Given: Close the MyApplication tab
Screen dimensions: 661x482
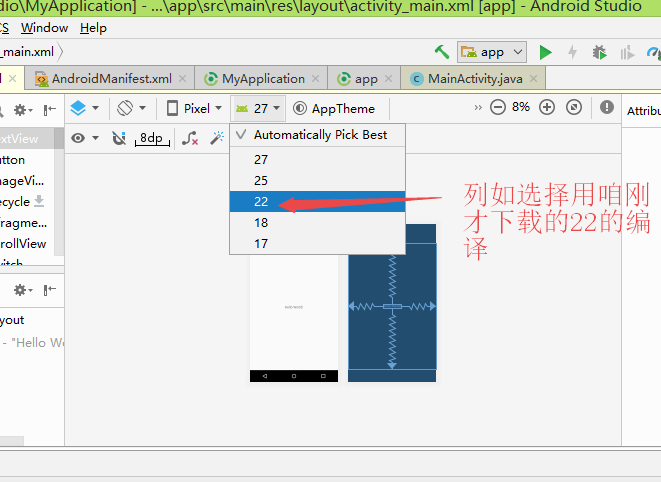Looking at the screenshot, I should 315,78.
